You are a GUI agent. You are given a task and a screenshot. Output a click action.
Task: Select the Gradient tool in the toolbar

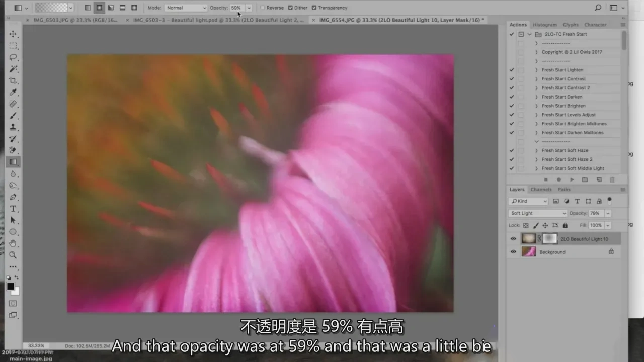[x=13, y=162]
